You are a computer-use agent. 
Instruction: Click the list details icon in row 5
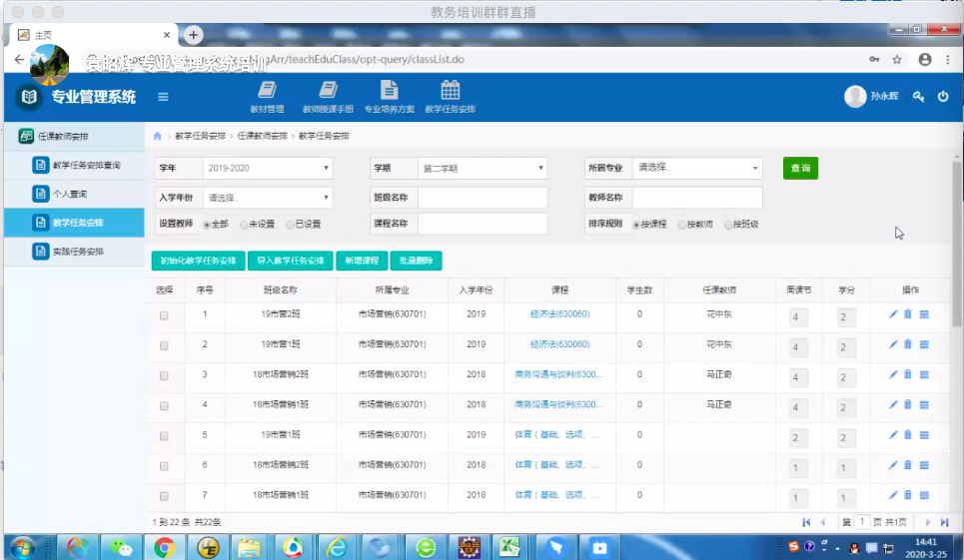pyautogui.click(x=924, y=435)
